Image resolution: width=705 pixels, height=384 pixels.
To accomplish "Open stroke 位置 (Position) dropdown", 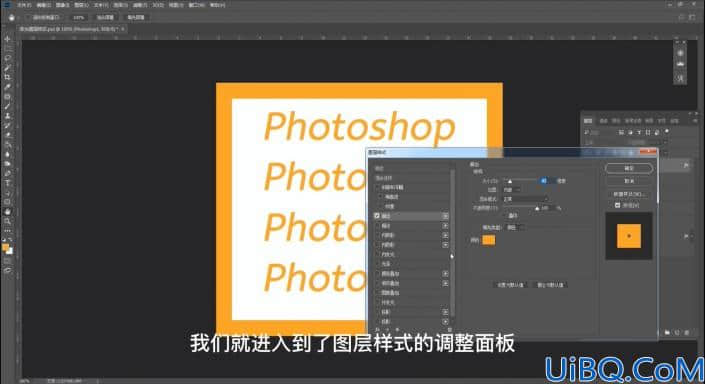I will (511, 190).
